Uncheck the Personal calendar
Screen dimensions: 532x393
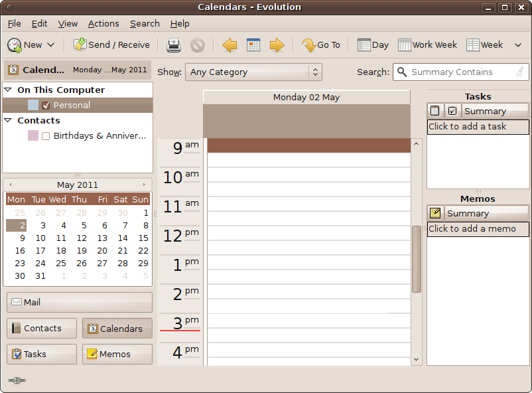pos(46,105)
